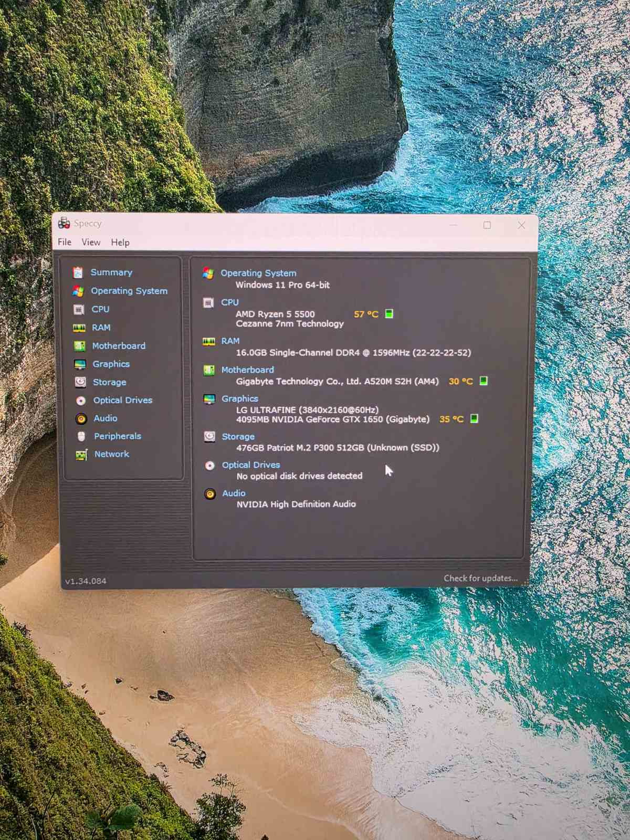Click the Graphics heading link in summary

coord(239,398)
